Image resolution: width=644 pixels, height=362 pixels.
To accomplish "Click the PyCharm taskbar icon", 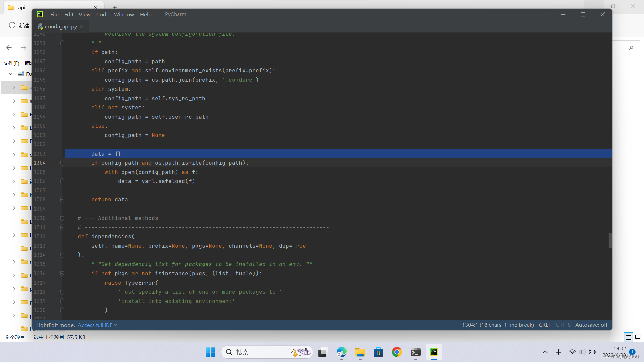I will [434, 352].
